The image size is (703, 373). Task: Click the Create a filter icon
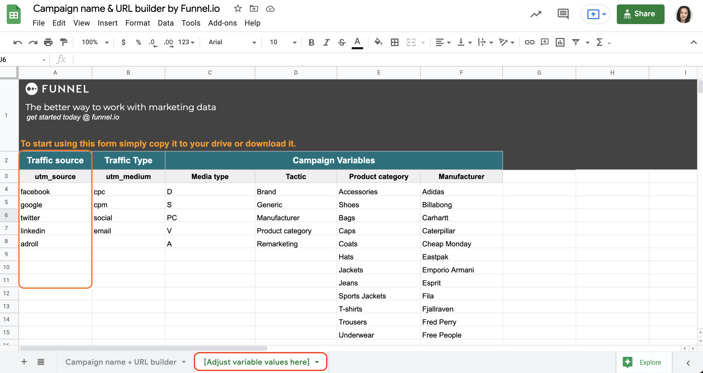pyautogui.click(x=576, y=43)
